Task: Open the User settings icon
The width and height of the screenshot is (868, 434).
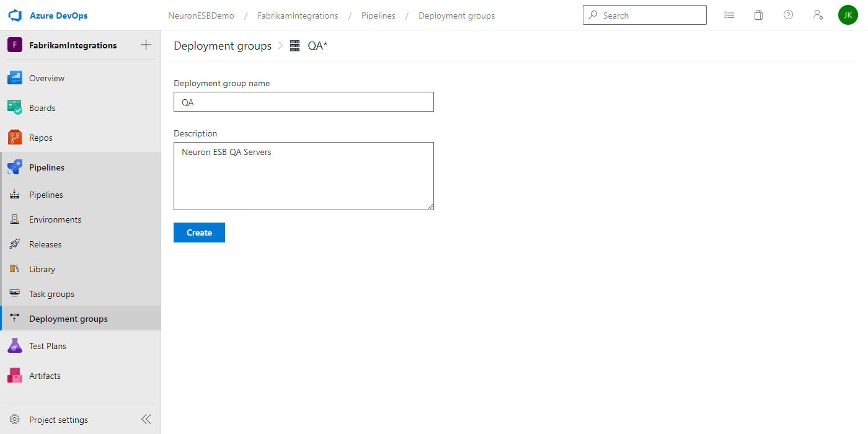Action: (x=818, y=15)
